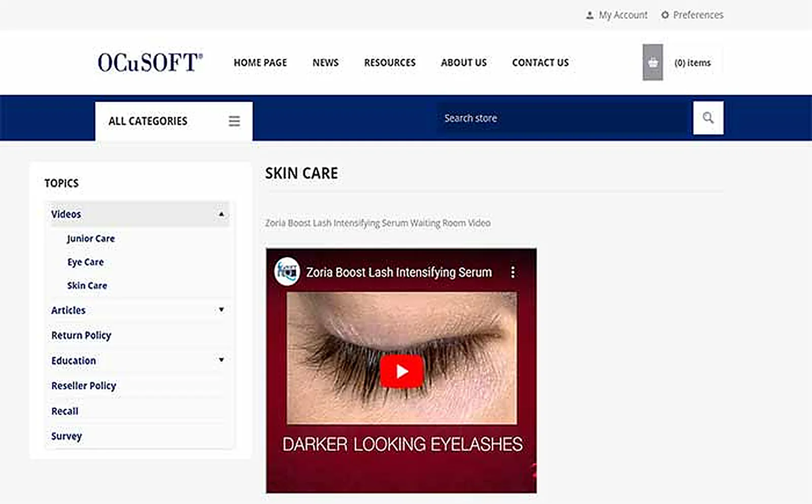
Task: Open the RESOURCES menu item
Action: [x=390, y=62]
